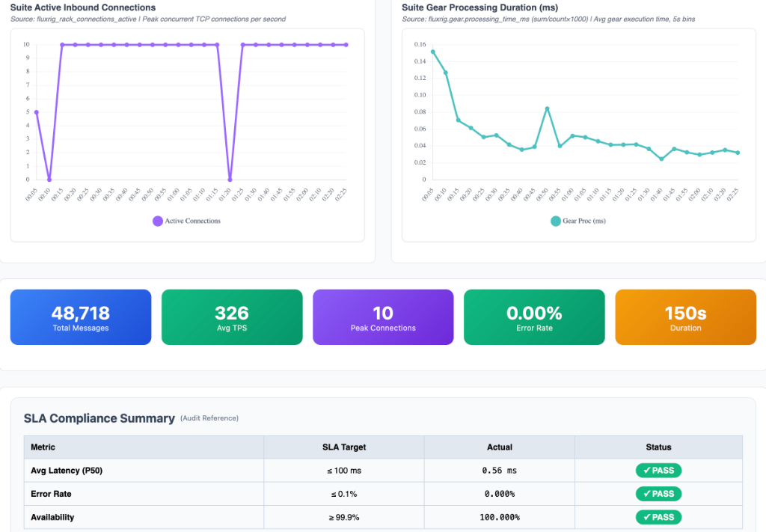The width and height of the screenshot is (766, 532).
Task: Click the checkmark in Availability PASS badge
Action: tap(644, 517)
